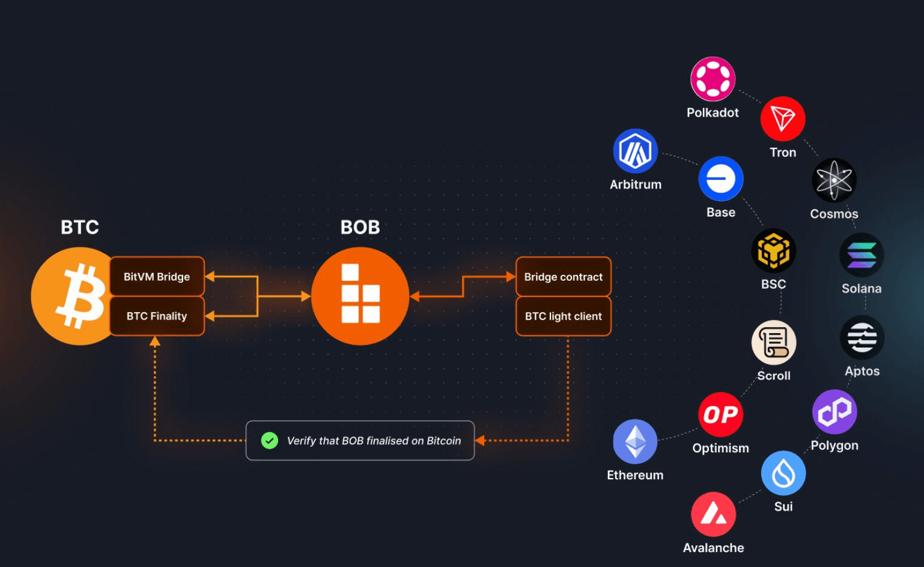Click the BOB logo circle
This screenshot has width=924, height=567.
[x=360, y=296]
